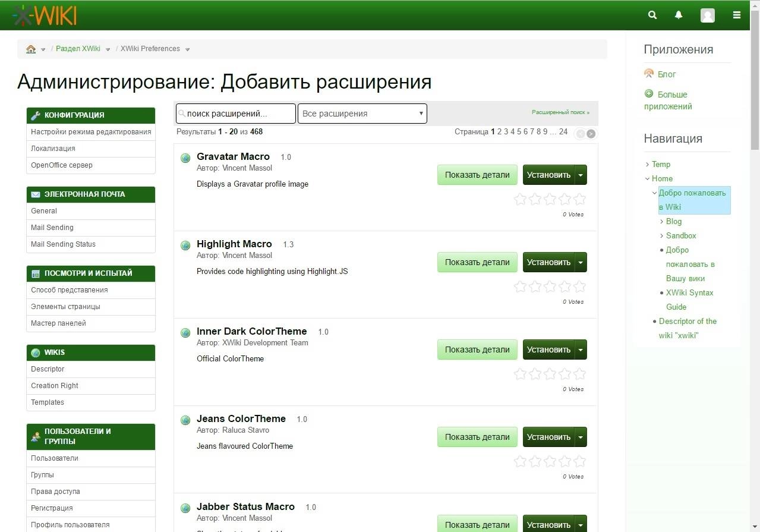Open Mail Sending Status section
Viewport: 760px width, 532px height.
(91, 244)
